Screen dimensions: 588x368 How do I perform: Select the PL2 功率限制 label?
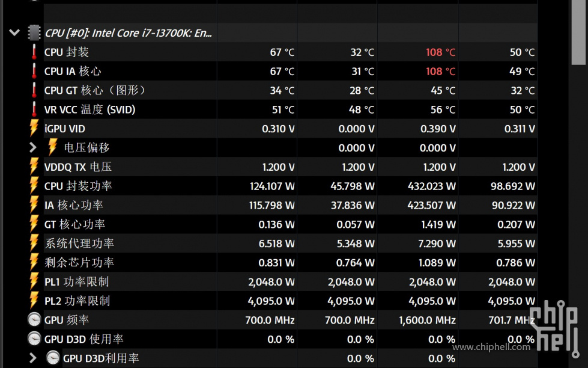[x=77, y=301]
